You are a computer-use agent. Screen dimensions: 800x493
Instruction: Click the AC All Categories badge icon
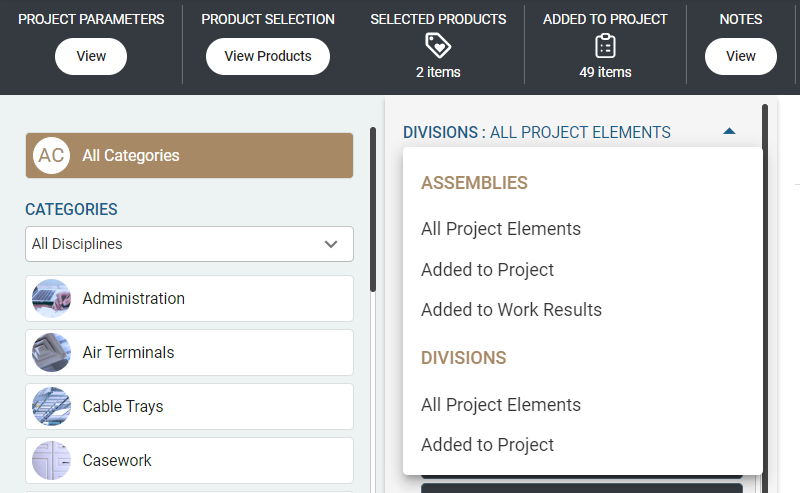pos(51,156)
